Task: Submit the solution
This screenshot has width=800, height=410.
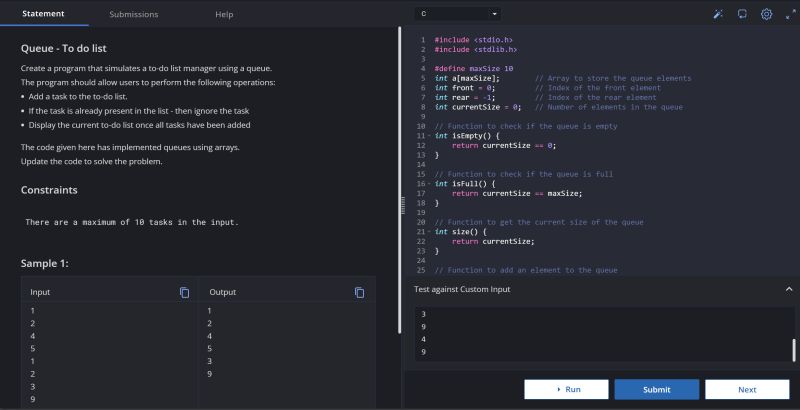Action: coord(657,389)
